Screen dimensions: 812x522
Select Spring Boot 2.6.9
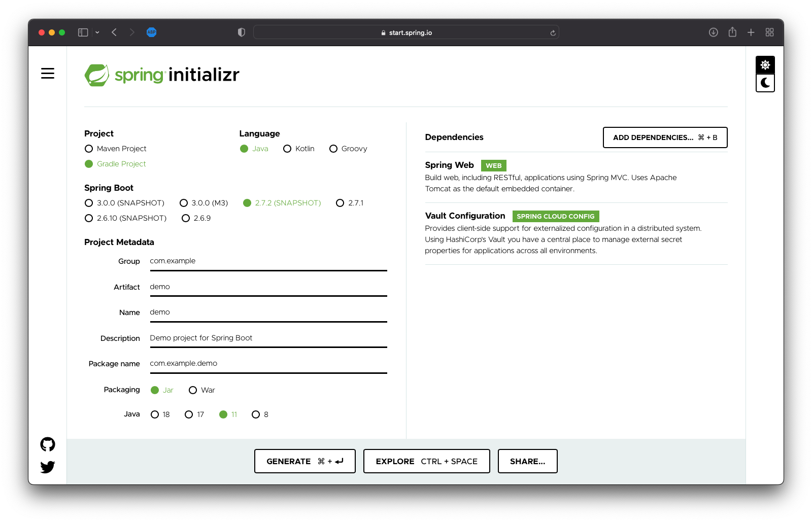[196, 218]
